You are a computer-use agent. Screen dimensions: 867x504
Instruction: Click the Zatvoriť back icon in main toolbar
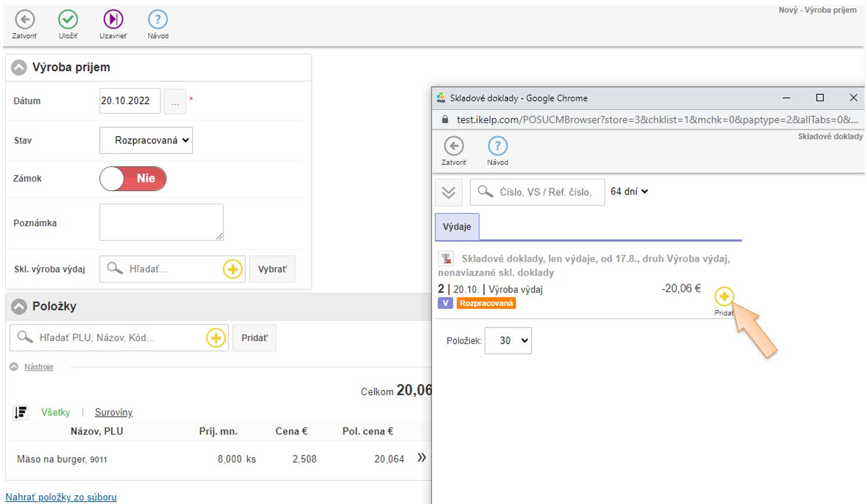25,20
